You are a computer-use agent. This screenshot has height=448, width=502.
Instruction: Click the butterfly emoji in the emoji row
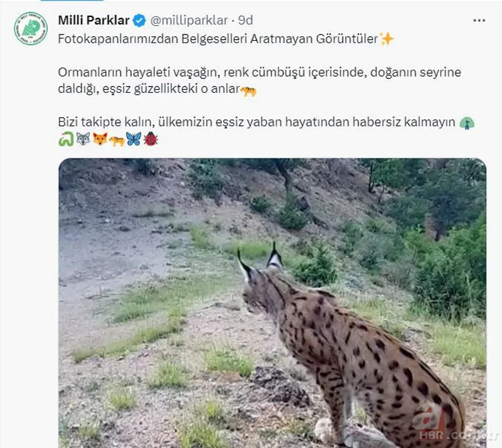coord(134,139)
